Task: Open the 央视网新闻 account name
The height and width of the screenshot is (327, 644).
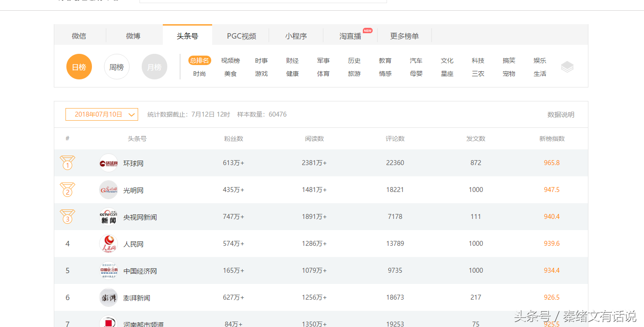Action: pyautogui.click(x=140, y=217)
